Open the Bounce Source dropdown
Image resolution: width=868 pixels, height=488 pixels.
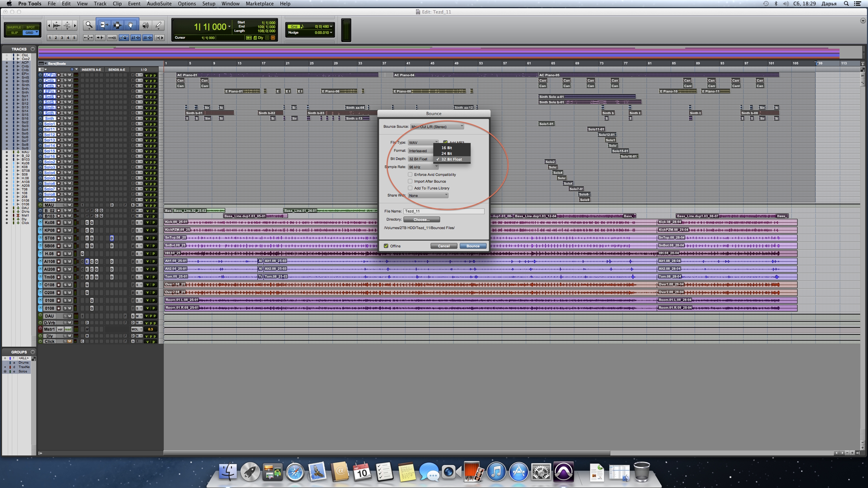pyautogui.click(x=437, y=127)
